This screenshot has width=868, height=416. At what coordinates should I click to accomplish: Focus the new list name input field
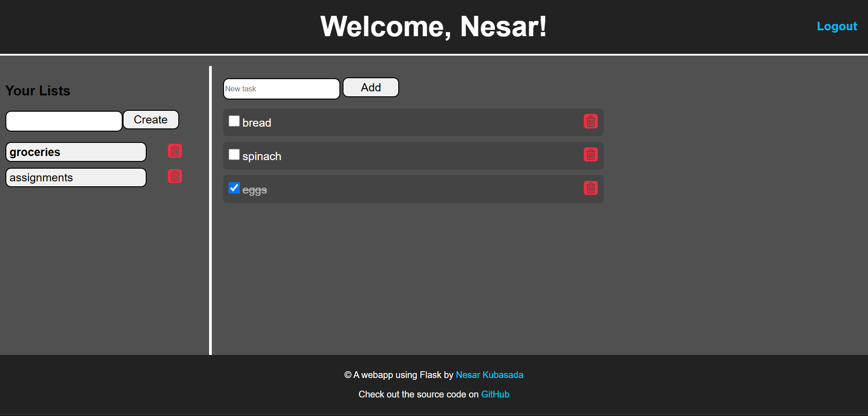pyautogui.click(x=64, y=121)
